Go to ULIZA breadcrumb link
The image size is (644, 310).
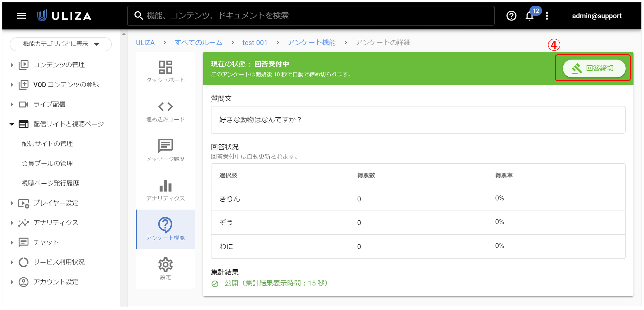[145, 43]
